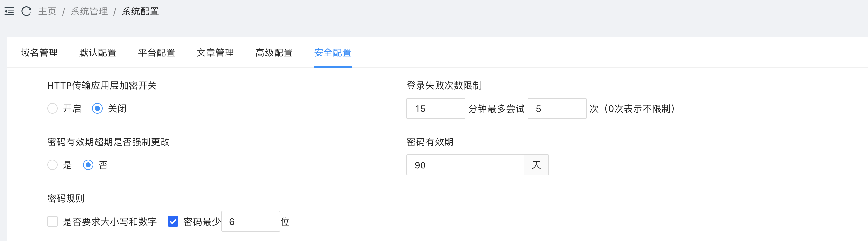Click the 密码有效期 days input field
Viewport: 868px width, 241px height.
point(465,165)
